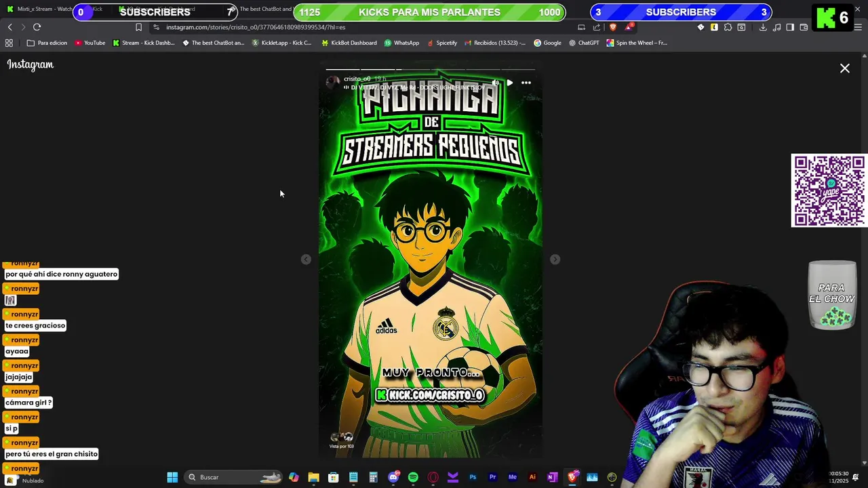
Task: Open the Kicklet.app bookmark
Action: click(281, 43)
